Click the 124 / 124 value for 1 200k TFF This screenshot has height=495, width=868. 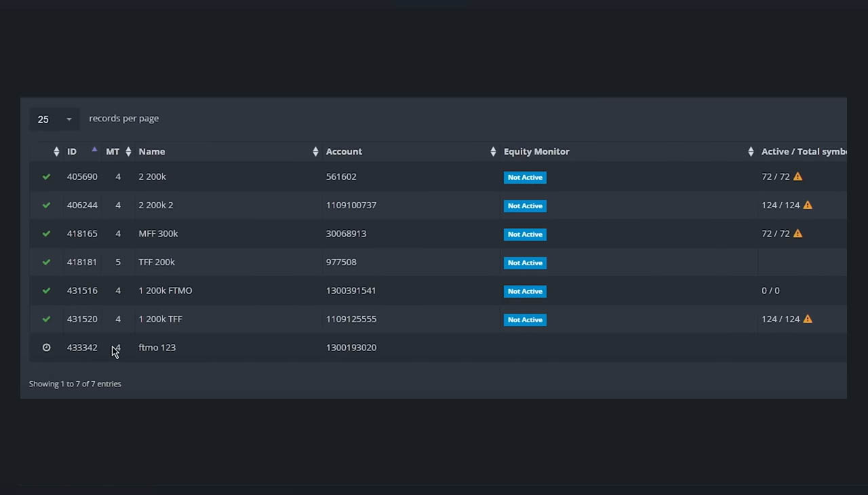tap(781, 319)
